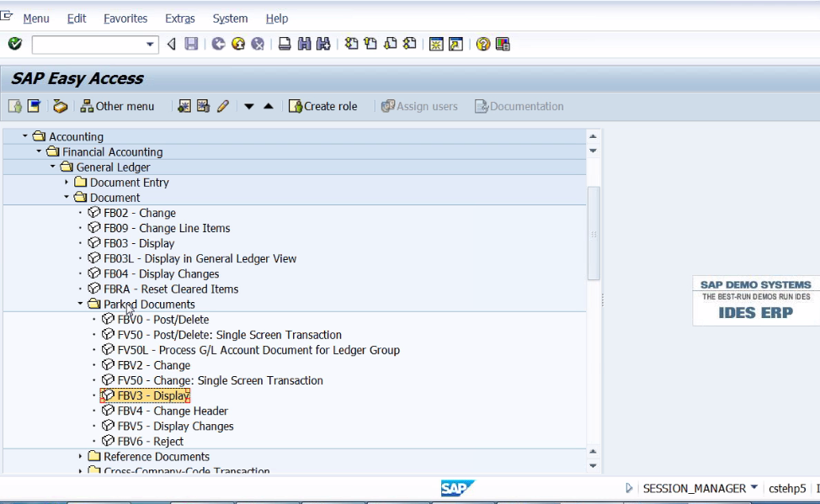This screenshot has width=820, height=504.
Task: Move favorite up with black up arrow
Action: (x=269, y=106)
